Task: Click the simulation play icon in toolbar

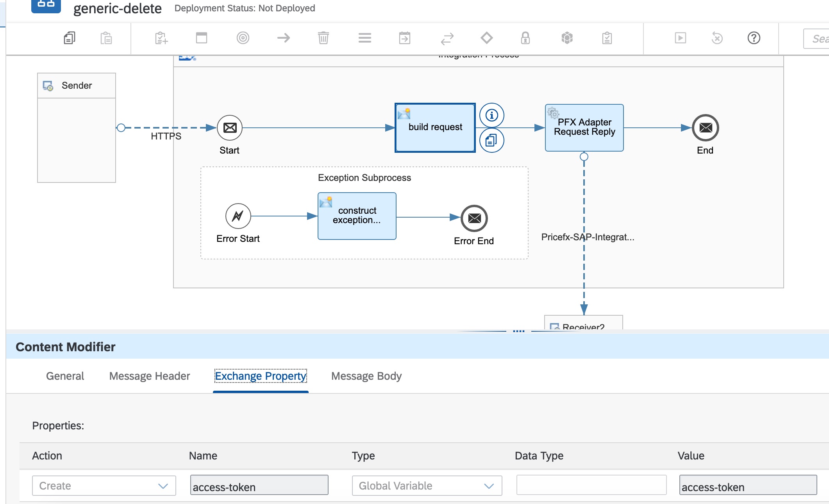Action: pos(680,38)
